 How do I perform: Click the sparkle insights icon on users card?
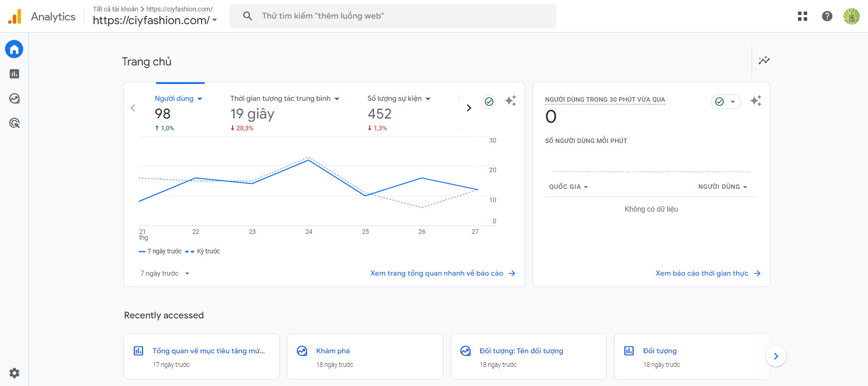[x=511, y=100]
